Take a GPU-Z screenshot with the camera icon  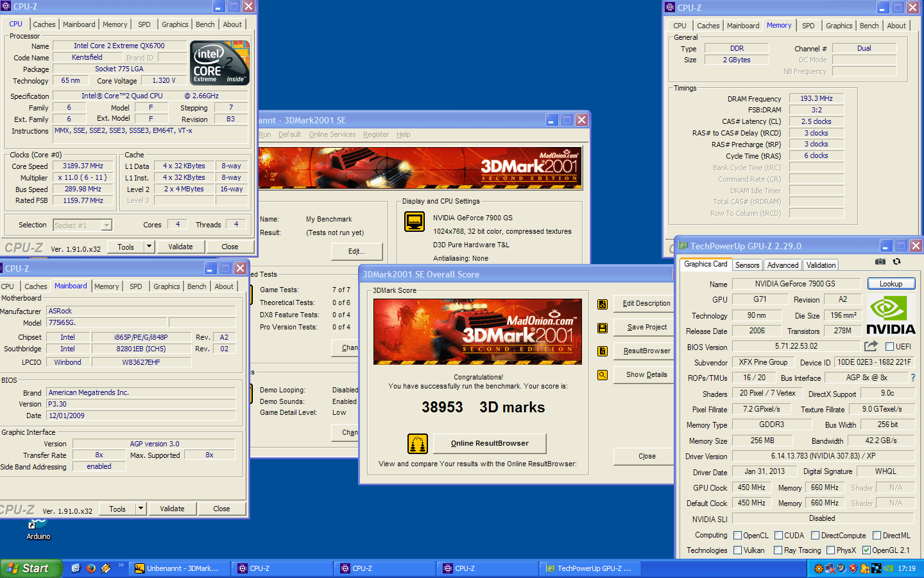pos(880,262)
